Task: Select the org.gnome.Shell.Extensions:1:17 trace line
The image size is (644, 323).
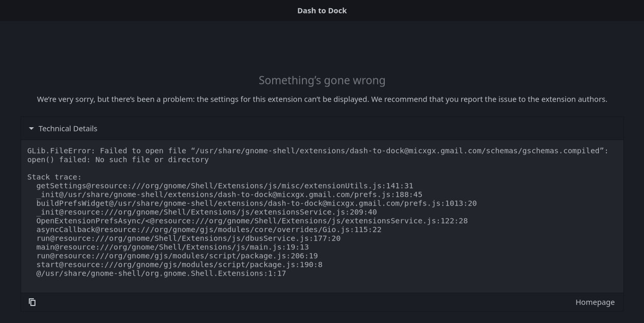Action: 161,274
